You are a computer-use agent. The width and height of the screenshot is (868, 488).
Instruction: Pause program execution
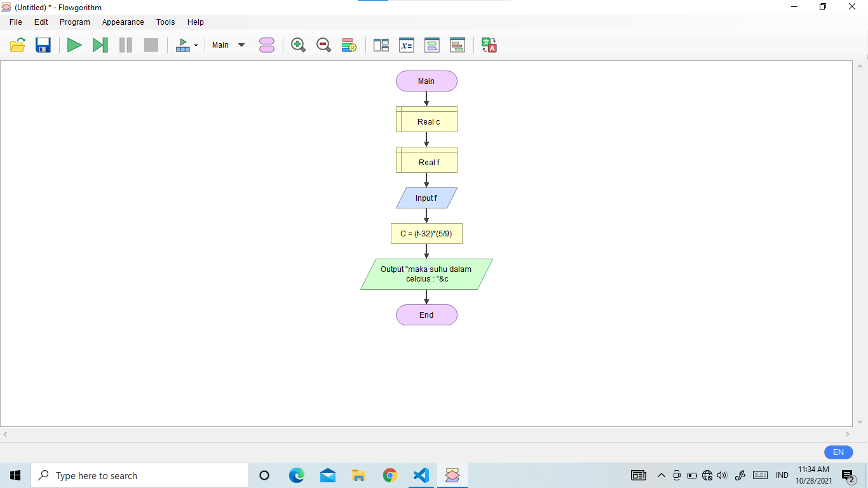[125, 44]
